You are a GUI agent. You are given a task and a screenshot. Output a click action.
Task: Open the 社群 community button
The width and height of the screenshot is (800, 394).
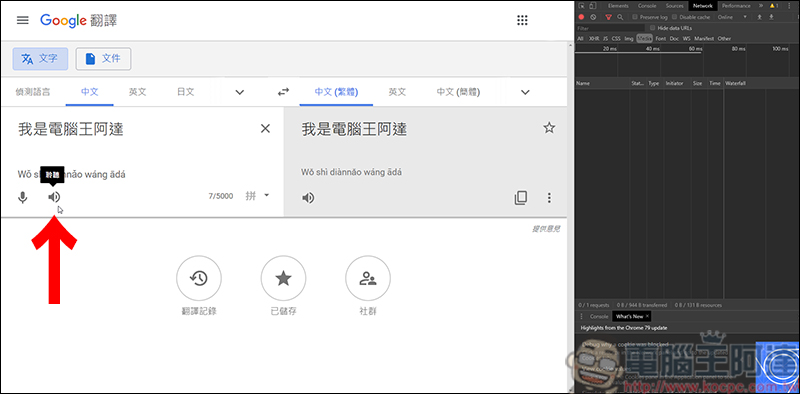(x=368, y=279)
